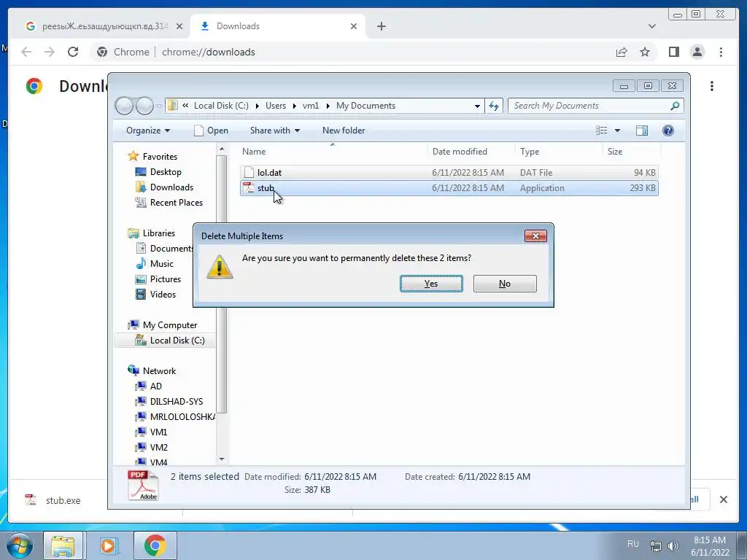Open Downloads page three-dot menu
This screenshot has width=747, height=560.
click(712, 86)
